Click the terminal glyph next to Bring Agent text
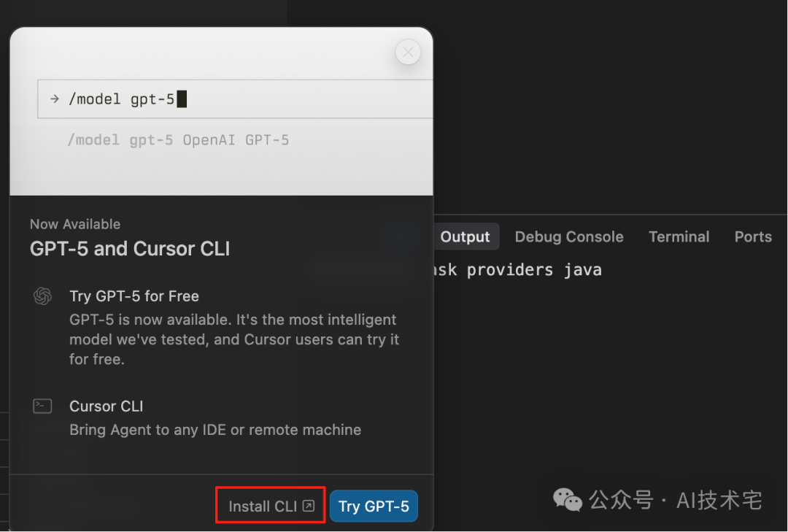 [42, 406]
